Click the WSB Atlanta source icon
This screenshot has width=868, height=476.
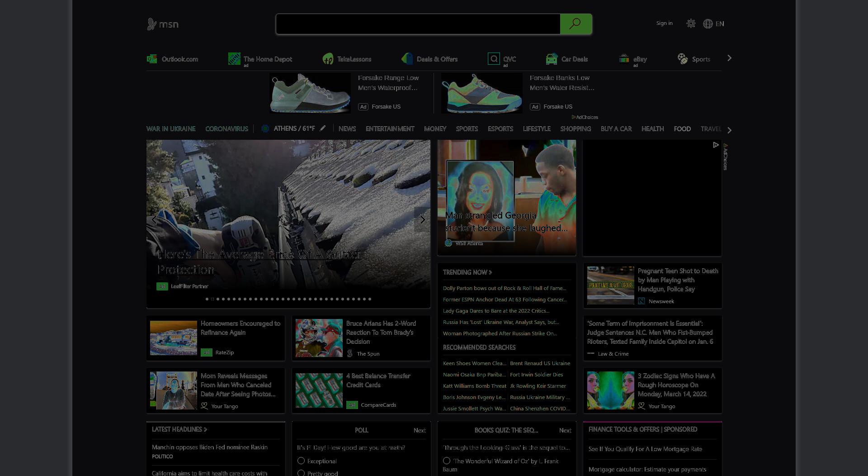click(448, 243)
